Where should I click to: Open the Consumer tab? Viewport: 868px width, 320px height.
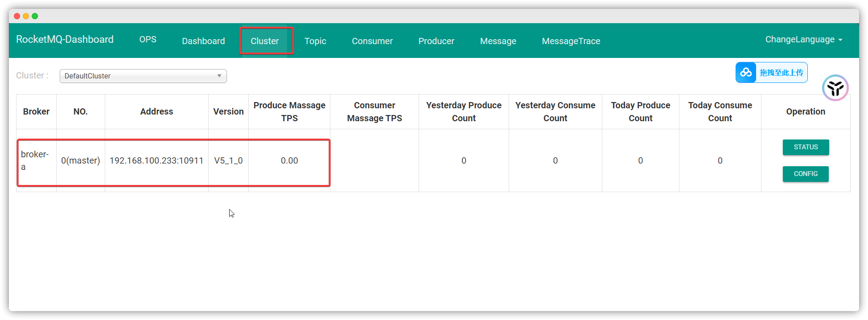(x=372, y=41)
